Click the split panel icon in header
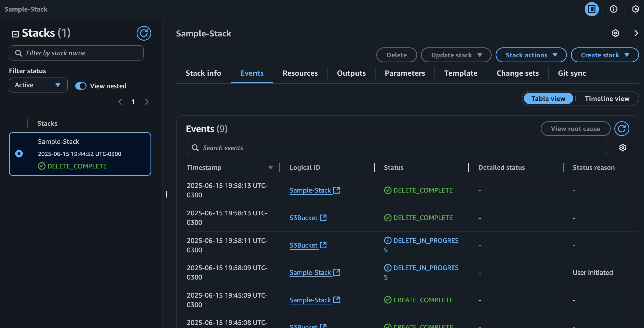Image resolution: width=644 pixels, height=328 pixels. tap(592, 9)
